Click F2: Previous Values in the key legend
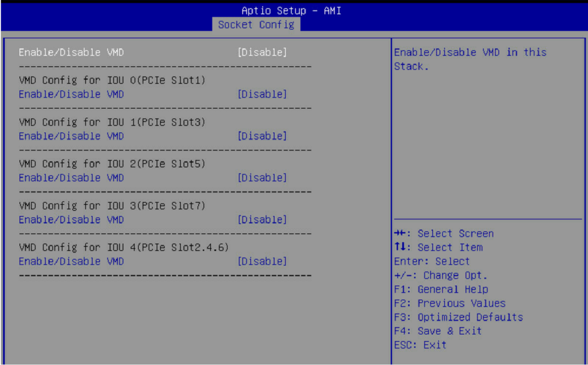 point(450,303)
